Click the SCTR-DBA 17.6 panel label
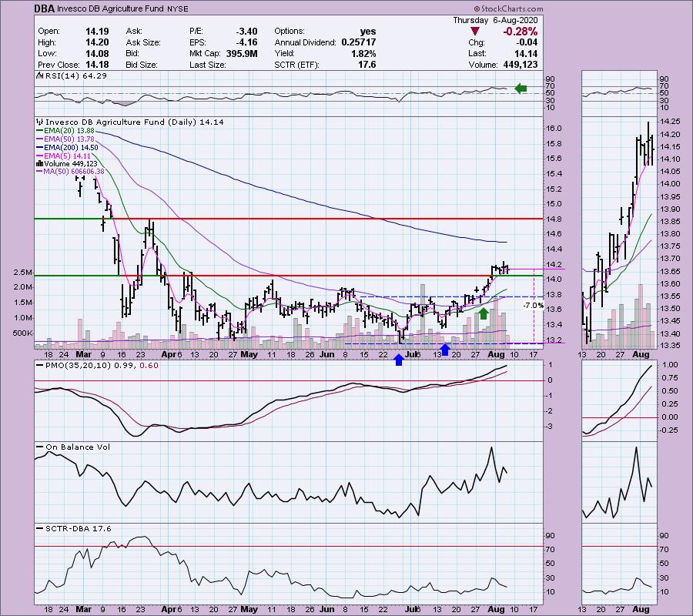The width and height of the screenshot is (693, 616). [x=79, y=529]
